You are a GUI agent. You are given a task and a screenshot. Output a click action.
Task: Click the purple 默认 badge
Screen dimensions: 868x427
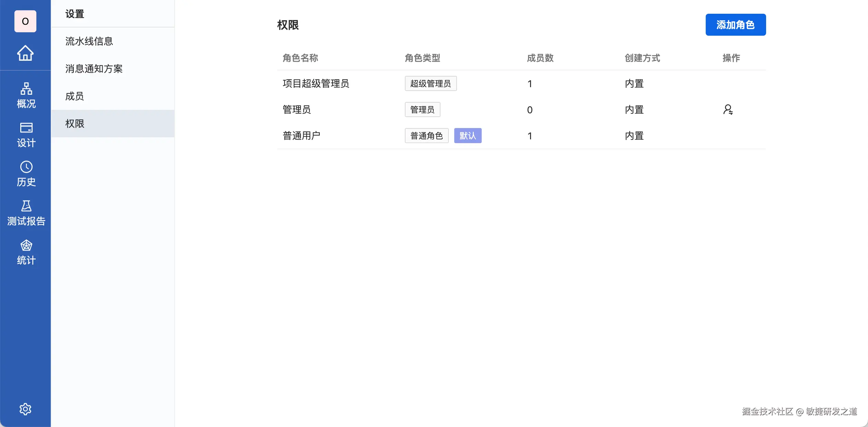point(468,136)
